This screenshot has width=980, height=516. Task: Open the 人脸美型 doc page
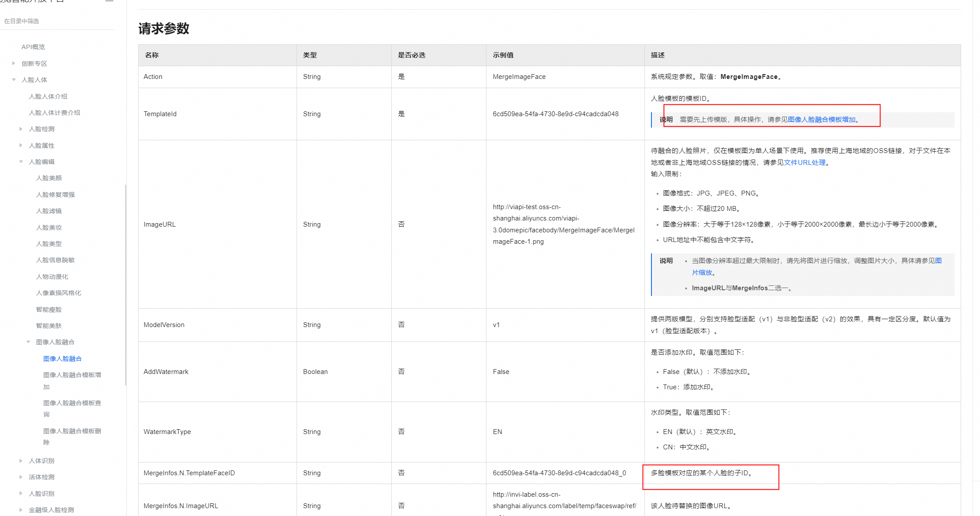pyautogui.click(x=49, y=244)
